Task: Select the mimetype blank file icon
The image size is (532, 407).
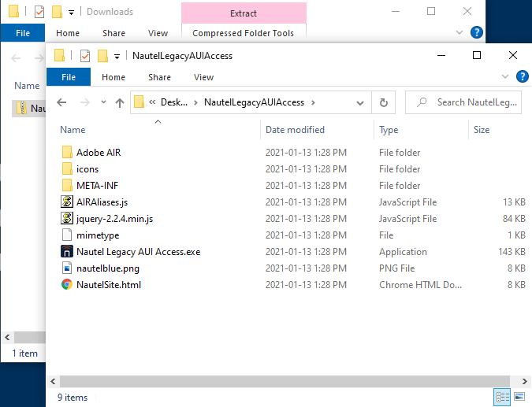Action: pos(67,235)
